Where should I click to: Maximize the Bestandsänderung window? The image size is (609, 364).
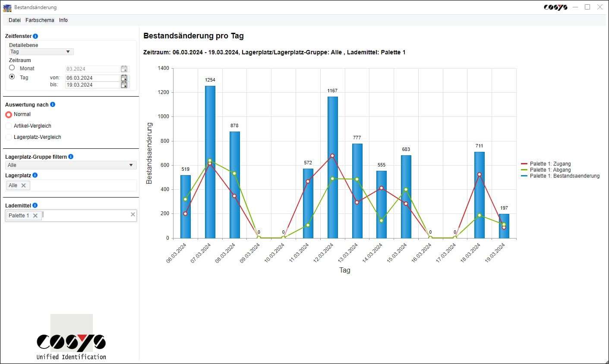coord(587,7)
